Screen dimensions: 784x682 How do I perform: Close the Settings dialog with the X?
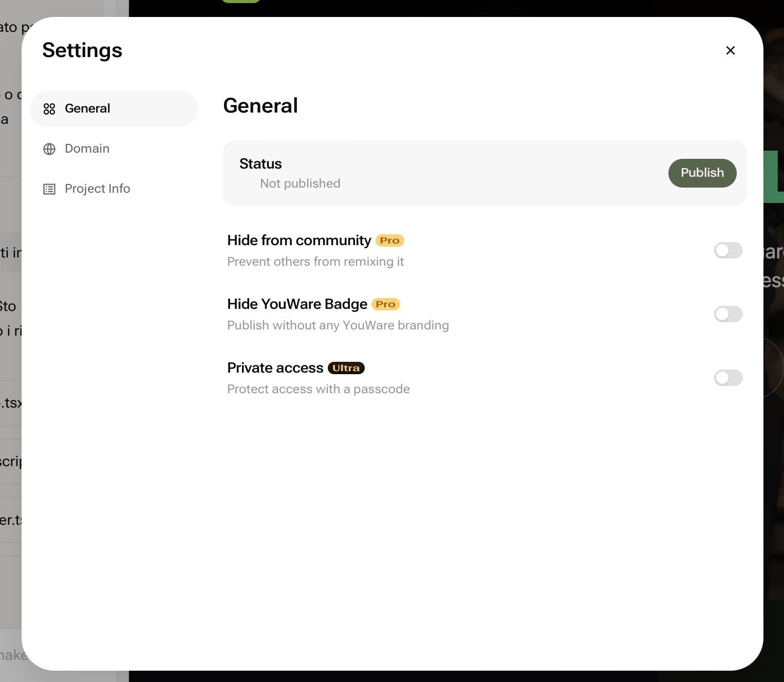point(730,50)
